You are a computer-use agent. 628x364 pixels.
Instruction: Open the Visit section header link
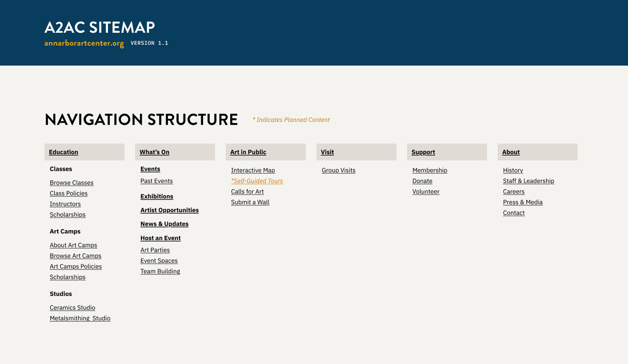[327, 152]
